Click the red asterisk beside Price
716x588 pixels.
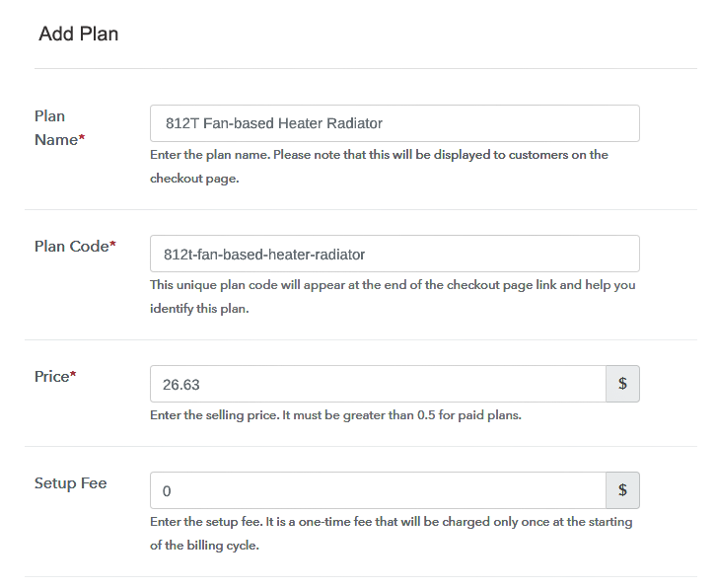(x=73, y=377)
